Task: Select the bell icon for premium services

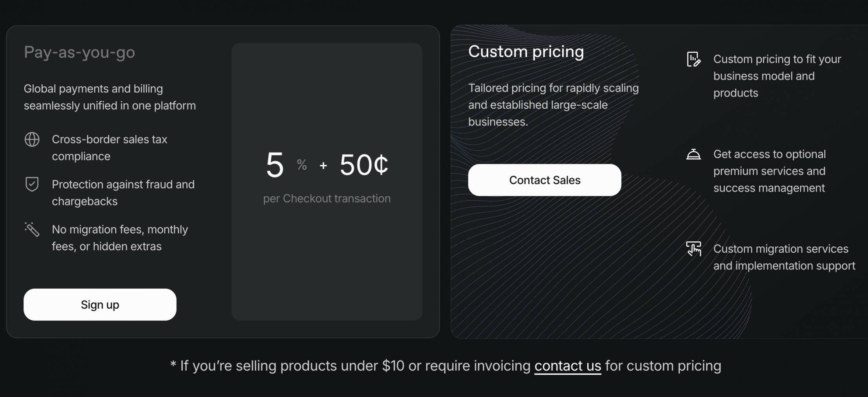Action: tap(694, 154)
